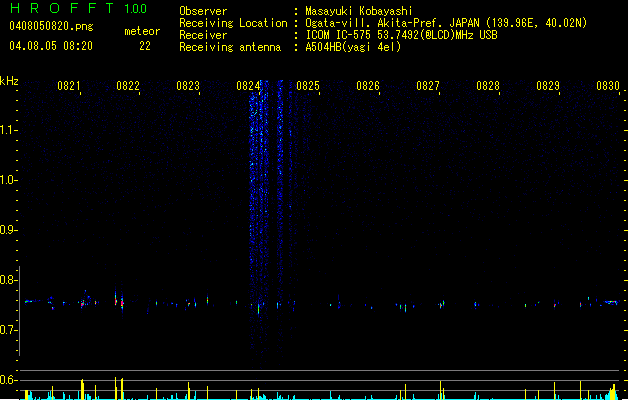Image resolution: width=629 pixels, height=400 pixels.
Task: Click the 'meteor' label
Action: tap(142, 31)
